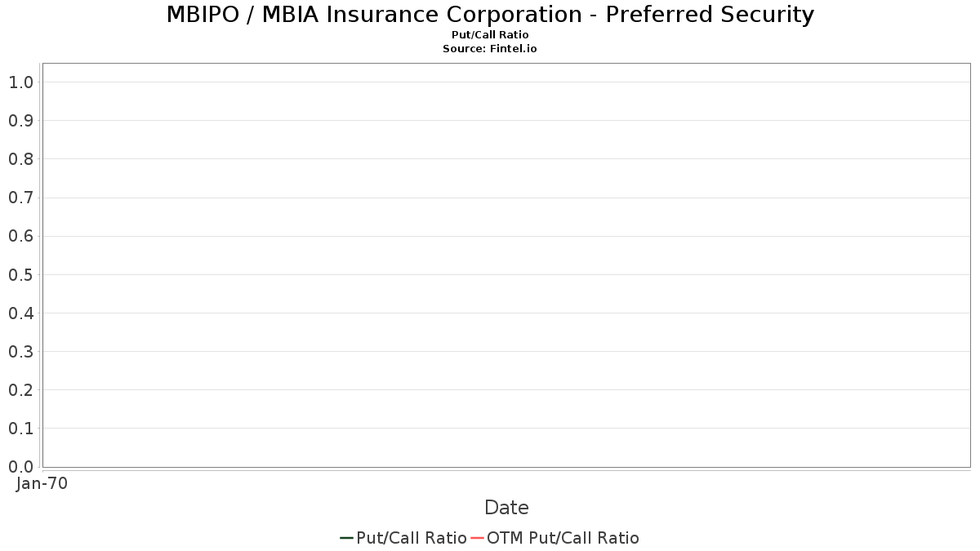Click the Put/Call Ratio subtitle below the title
This screenshot has width=980, height=551.
coord(490,35)
